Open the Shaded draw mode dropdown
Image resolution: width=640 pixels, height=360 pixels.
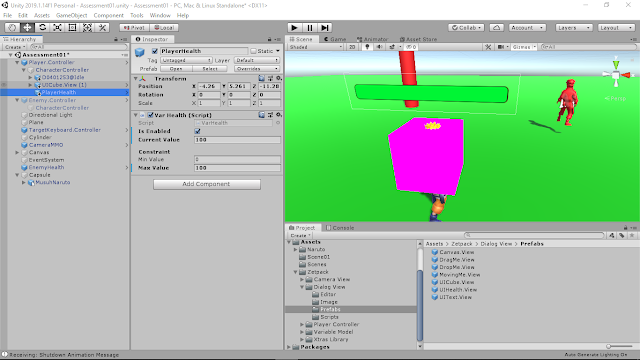(315, 47)
